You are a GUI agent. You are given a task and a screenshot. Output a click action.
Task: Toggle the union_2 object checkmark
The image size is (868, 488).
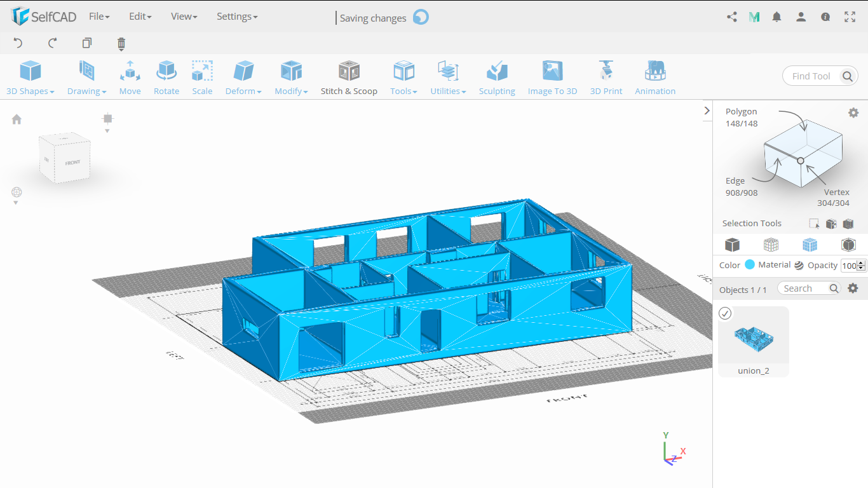pyautogui.click(x=725, y=313)
